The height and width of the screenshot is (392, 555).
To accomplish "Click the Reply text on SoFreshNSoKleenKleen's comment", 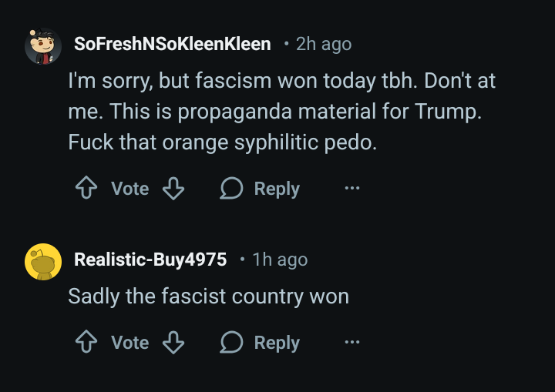I will [277, 189].
